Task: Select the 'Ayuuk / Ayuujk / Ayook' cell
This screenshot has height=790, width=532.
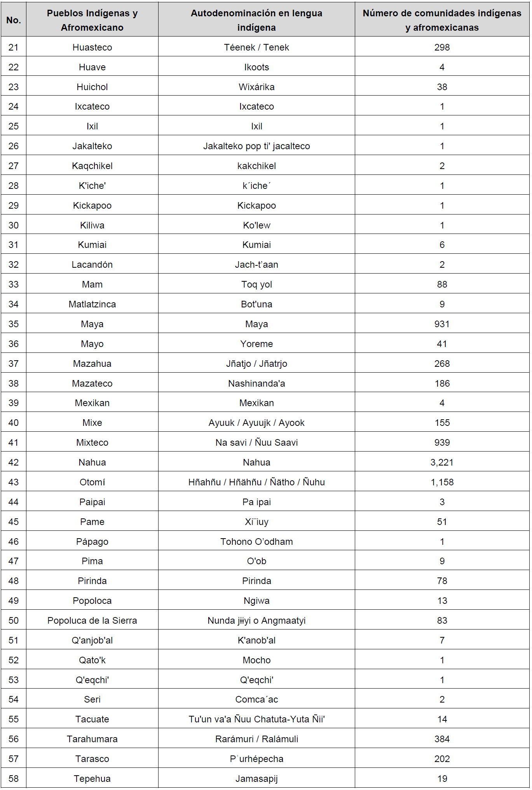Action: [x=256, y=423]
